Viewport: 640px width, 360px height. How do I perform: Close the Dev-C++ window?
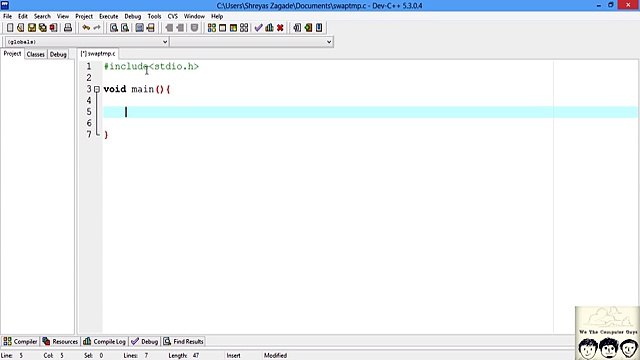628,5
